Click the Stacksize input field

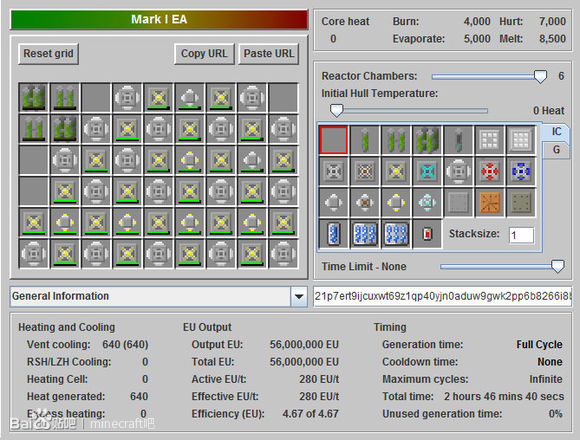521,235
